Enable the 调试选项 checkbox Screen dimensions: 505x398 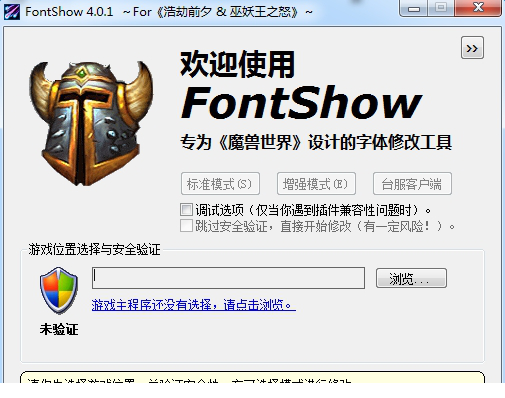coord(186,210)
